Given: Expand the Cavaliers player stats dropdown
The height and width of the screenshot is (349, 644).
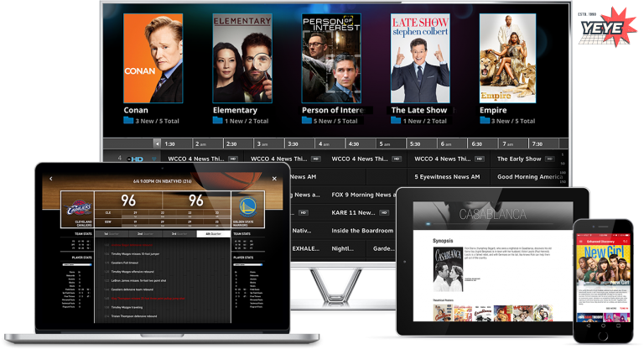Looking at the screenshot, I should (x=77, y=265).
